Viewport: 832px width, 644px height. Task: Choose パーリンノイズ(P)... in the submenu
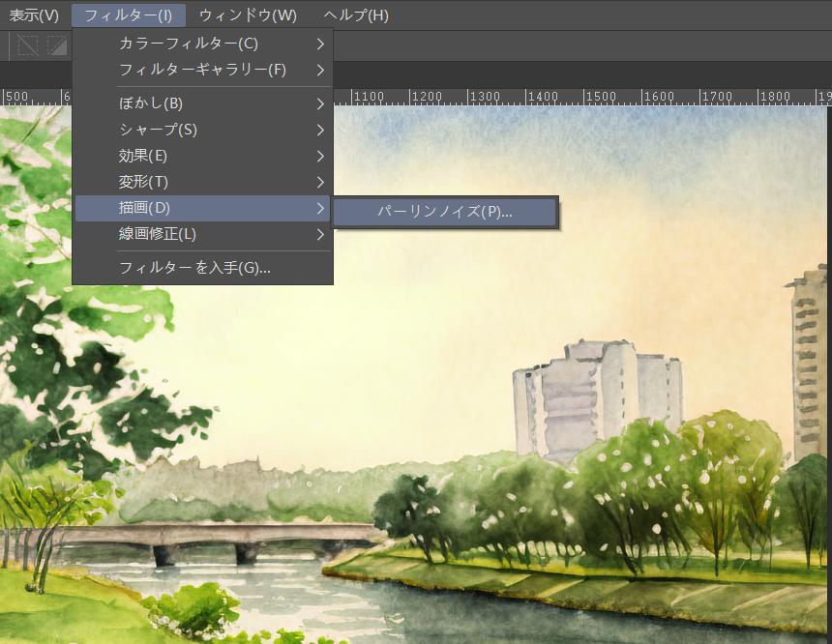[445, 212]
